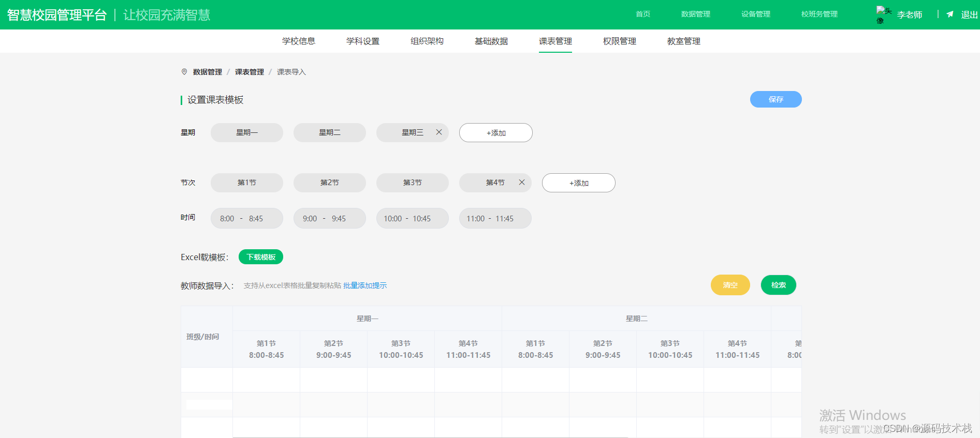Select the 课表管理 tab
Viewport: 980px width, 438px height.
click(555, 41)
